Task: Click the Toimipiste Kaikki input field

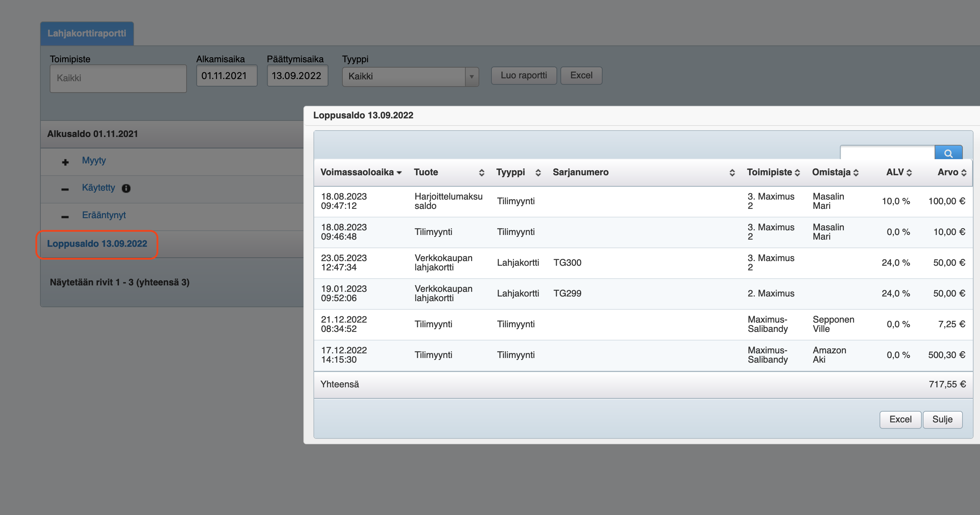Action: 118,78
